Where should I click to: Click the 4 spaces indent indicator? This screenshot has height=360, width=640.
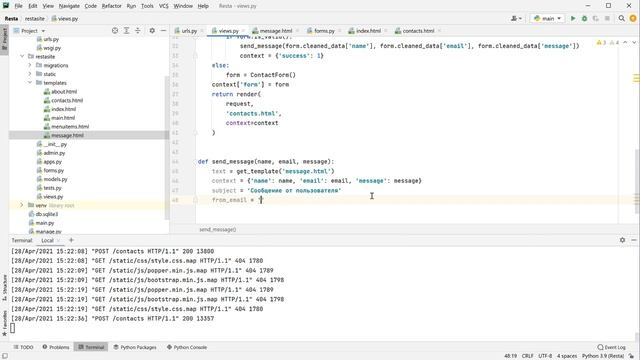(x=567, y=356)
